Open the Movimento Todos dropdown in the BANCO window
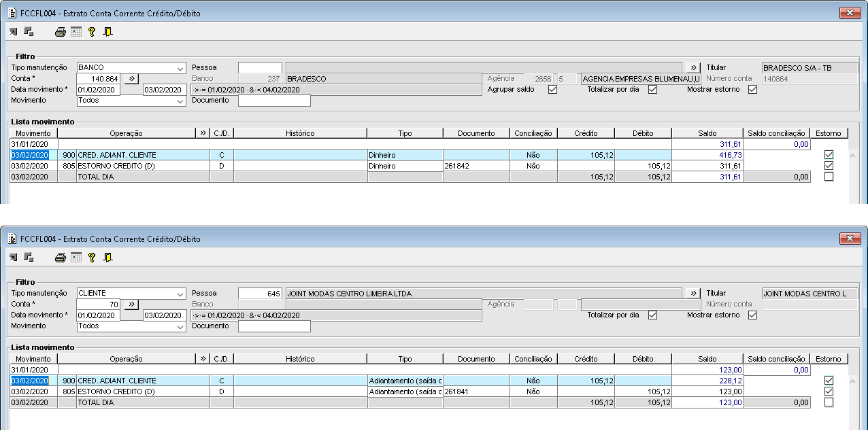Viewport: 868px width, 435px height. click(180, 101)
